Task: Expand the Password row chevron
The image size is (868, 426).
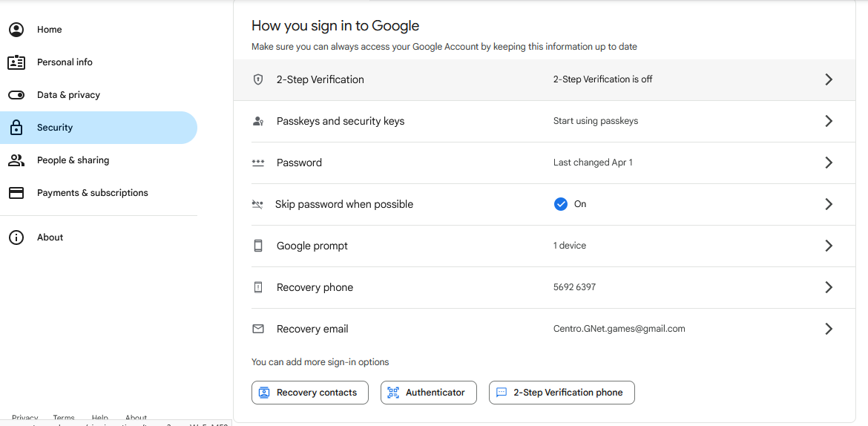Action: [829, 163]
